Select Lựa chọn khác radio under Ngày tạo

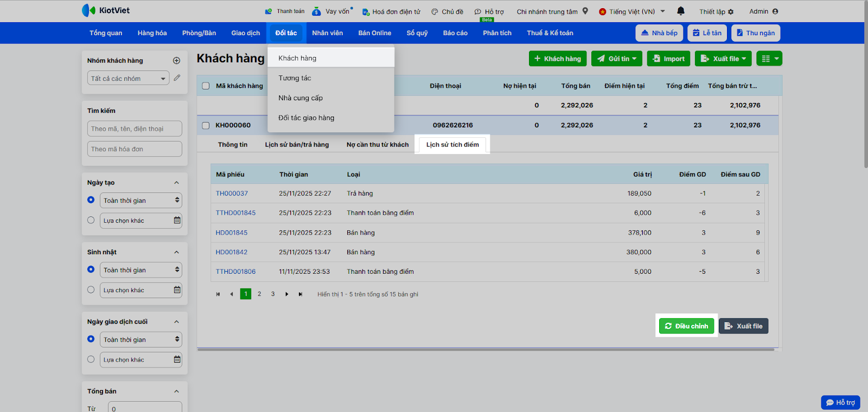91,220
